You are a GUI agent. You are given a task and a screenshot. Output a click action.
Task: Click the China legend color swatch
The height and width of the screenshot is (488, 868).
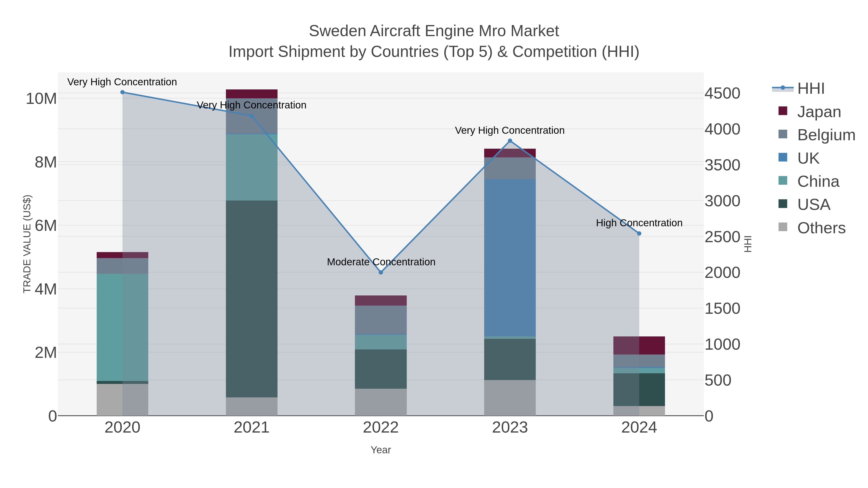tap(783, 180)
